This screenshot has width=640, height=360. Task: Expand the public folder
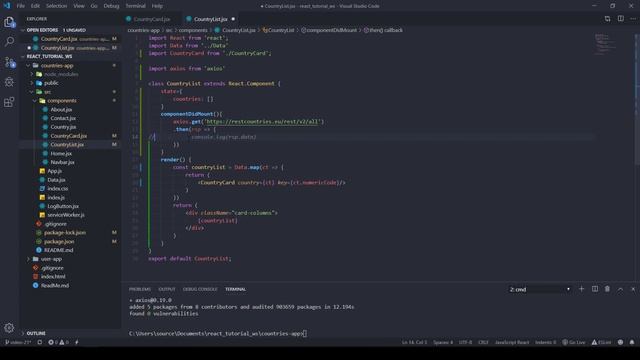coord(51,83)
